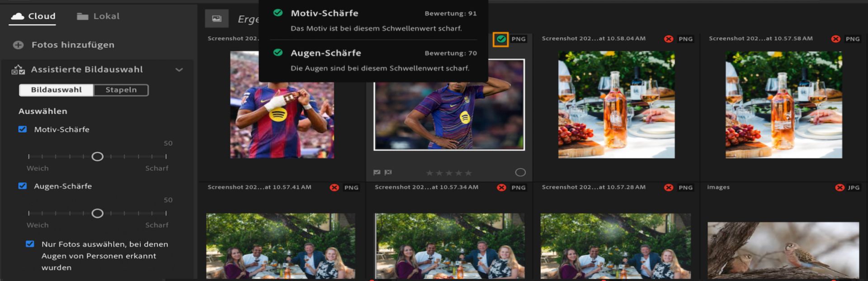Click red X icon on Screenshot 10.57.34 AM

501,187
